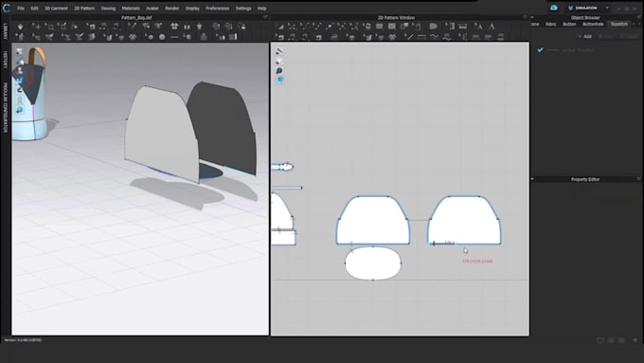Open the cloud sync icon in title bar
Screen dimensions: 644x363
554,8
